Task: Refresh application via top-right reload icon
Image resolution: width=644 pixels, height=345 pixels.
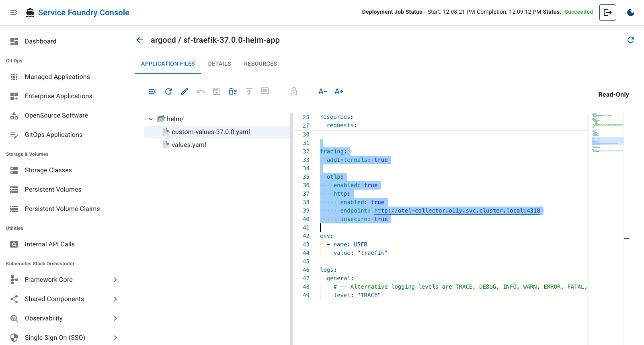Action: [x=630, y=40]
